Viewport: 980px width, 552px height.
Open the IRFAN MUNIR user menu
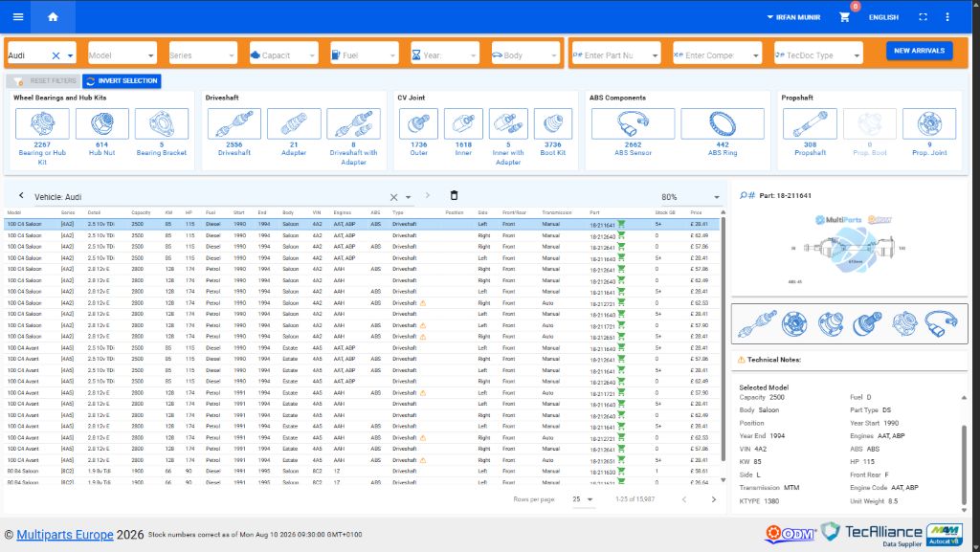793,17
